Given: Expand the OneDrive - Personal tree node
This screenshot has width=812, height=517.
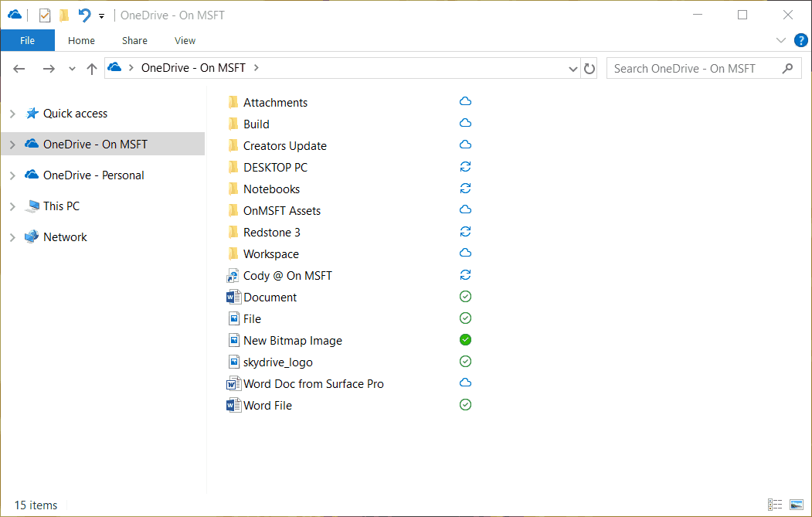Looking at the screenshot, I should tap(12, 175).
